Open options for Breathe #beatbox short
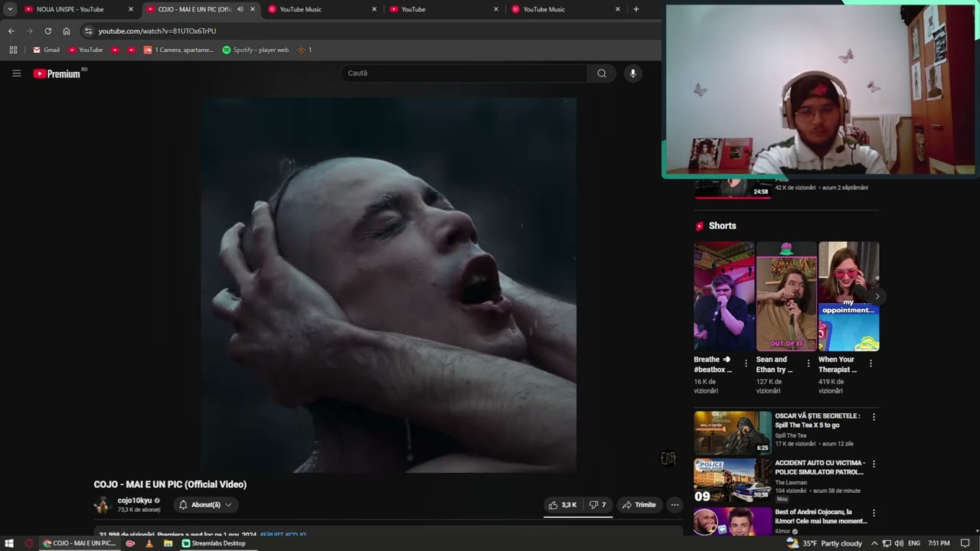The image size is (980, 551). pyautogui.click(x=746, y=364)
